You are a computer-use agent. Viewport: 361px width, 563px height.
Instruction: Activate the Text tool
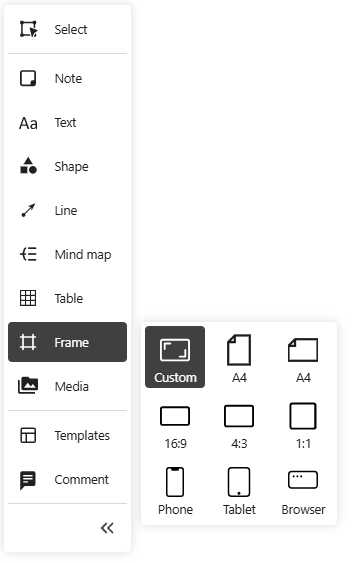pyautogui.click(x=67, y=123)
